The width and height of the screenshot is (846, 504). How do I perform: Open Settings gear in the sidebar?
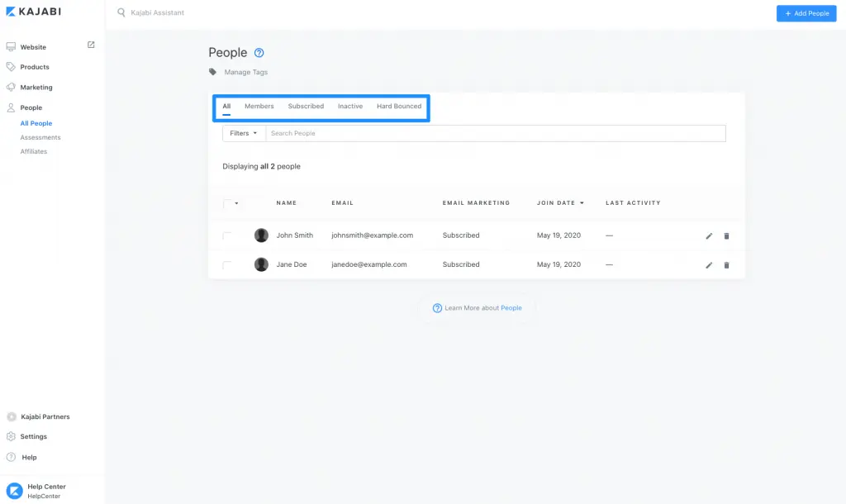(12, 436)
